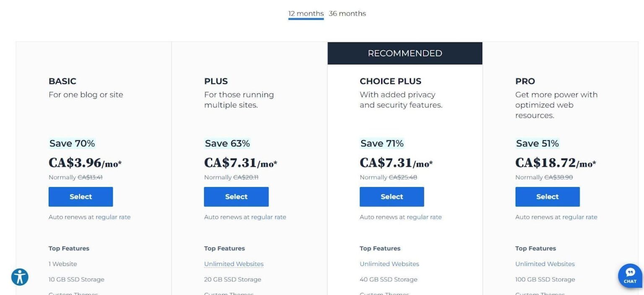
Task: Open the live Chat bubble
Action: [x=630, y=276]
